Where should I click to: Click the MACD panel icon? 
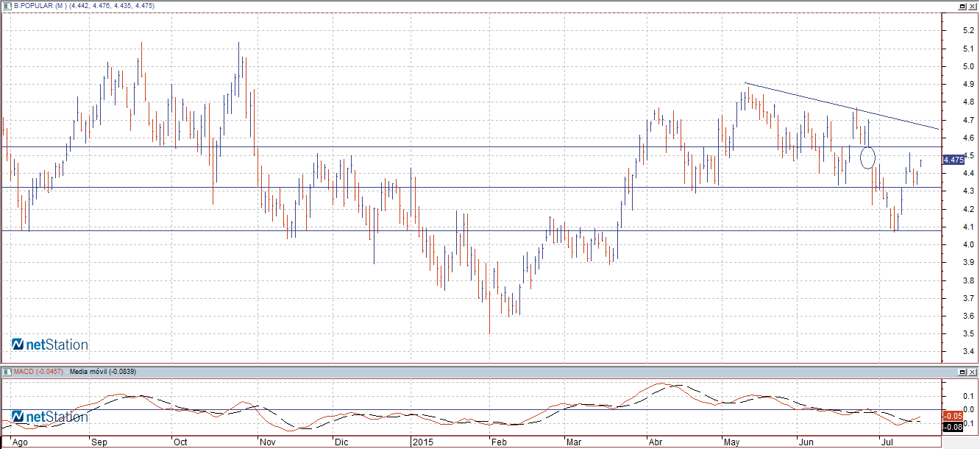(x=7, y=371)
